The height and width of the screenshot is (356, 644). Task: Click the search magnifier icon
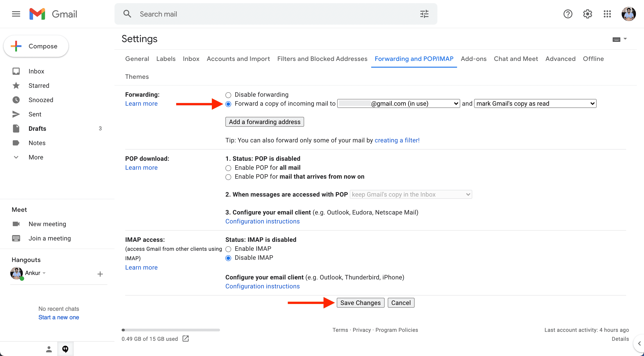[127, 14]
